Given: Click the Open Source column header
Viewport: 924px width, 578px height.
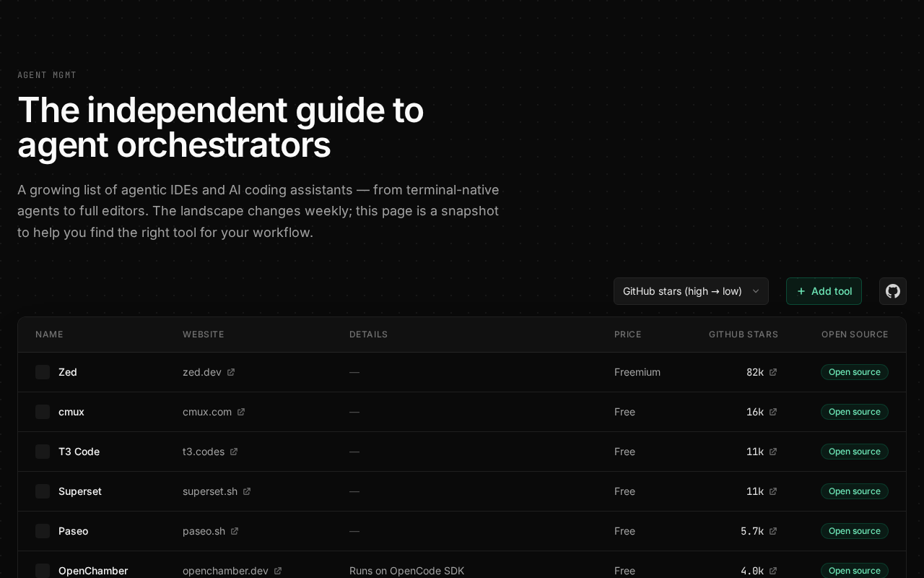Looking at the screenshot, I should click(x=855, y=335).
